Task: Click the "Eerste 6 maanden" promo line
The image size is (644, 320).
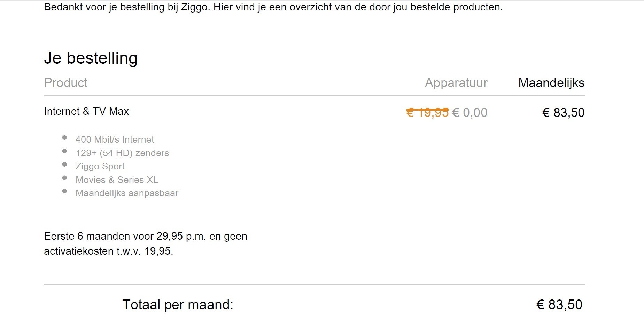Action: tap(145, 236)
